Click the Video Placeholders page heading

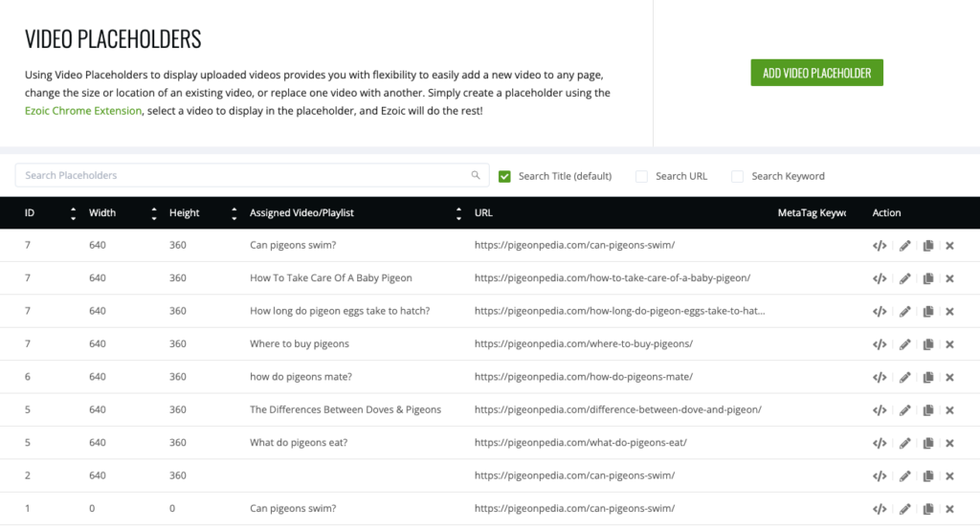[113, 38]
